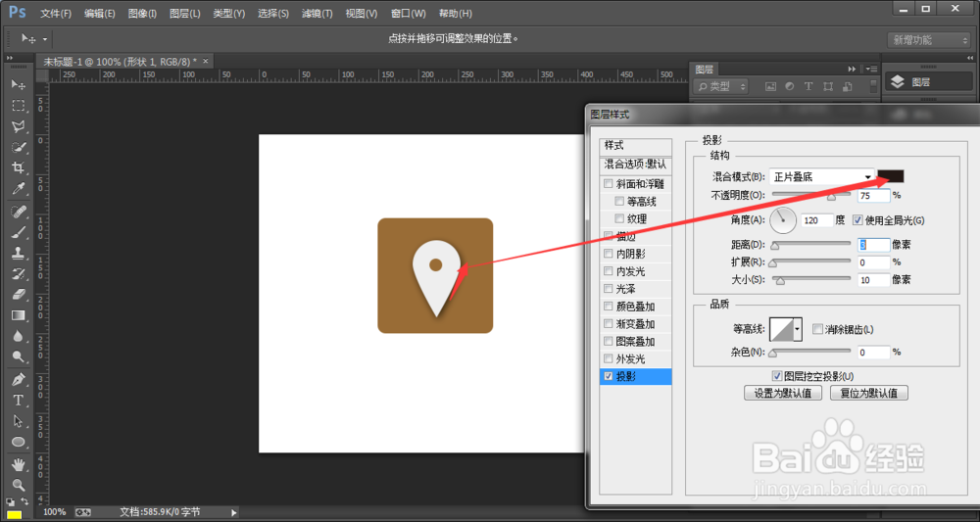Open the 窗口(W) menu

coord(408,13)
